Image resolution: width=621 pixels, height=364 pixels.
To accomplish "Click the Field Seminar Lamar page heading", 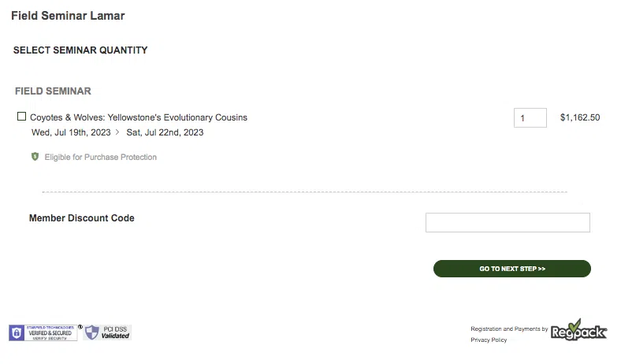I will [x=68, y=16].
